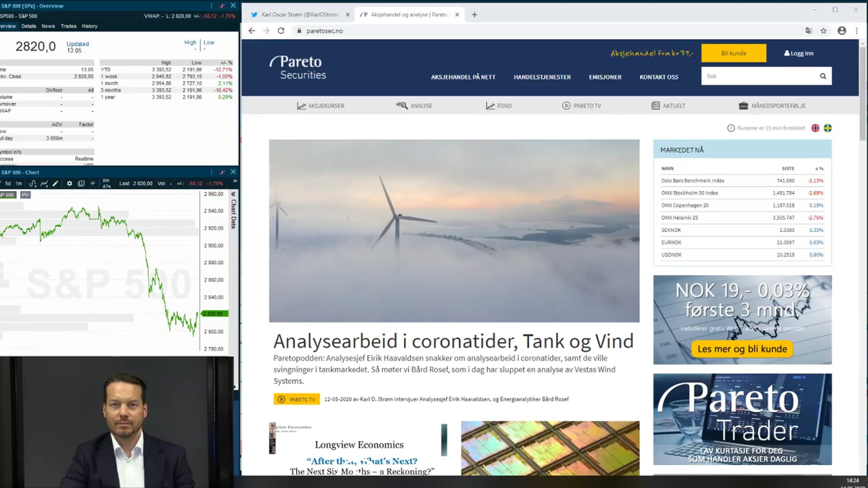Close the Karl Oscar Strøm browser tab
Screen dimensions: 868x488
(x=348, y=14)
